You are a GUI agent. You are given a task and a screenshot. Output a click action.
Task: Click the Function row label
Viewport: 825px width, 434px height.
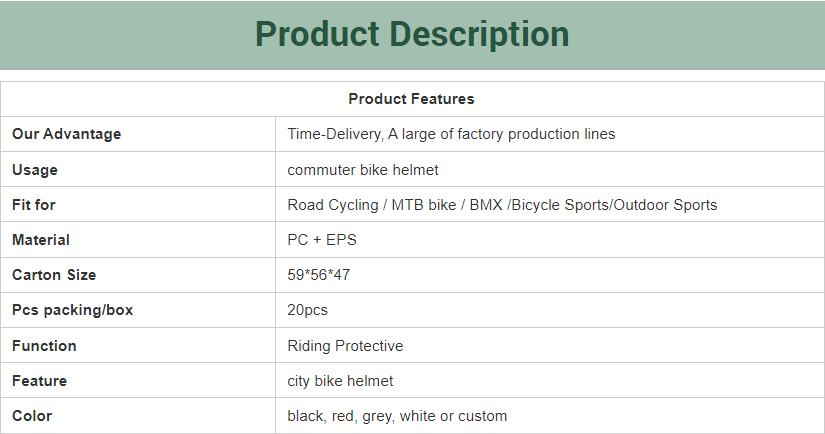[44, 346]
